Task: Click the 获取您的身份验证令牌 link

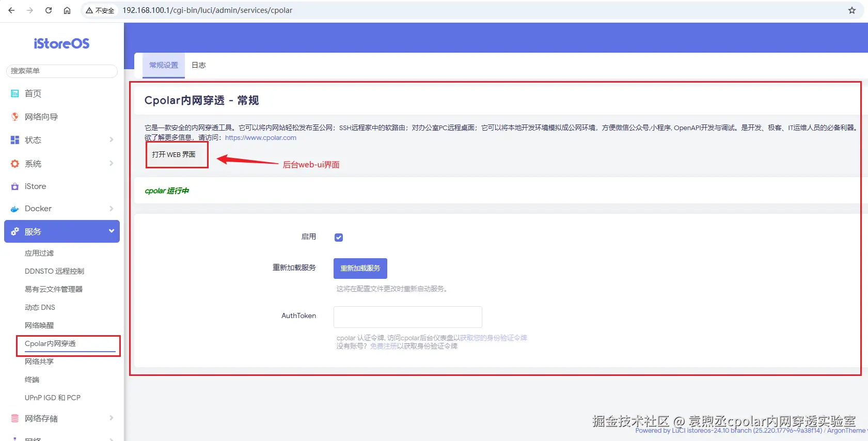Action: pos(494,338)
